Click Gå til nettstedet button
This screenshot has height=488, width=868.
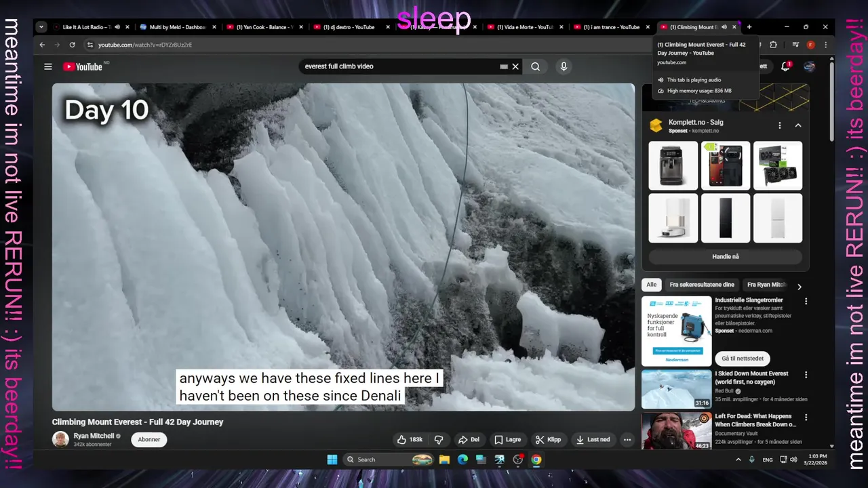[743, 359]
